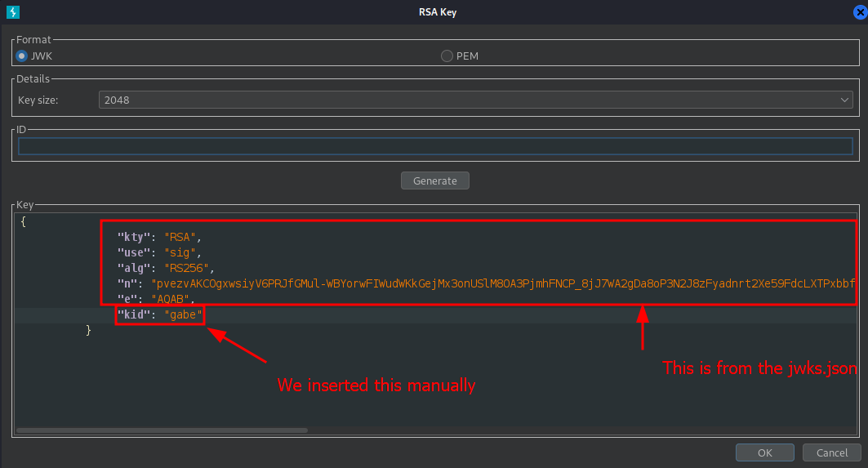Click the opening brace in the Key editor
Image resolution: width=868 pixels, height=468 pixels.
(x=23, y=221)
